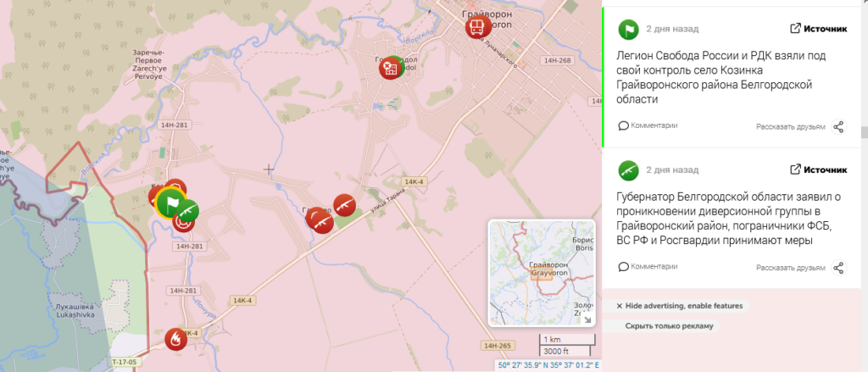Select the red building marker at Gora-Podol
The image size is (868, 372).
coord(390,68)
